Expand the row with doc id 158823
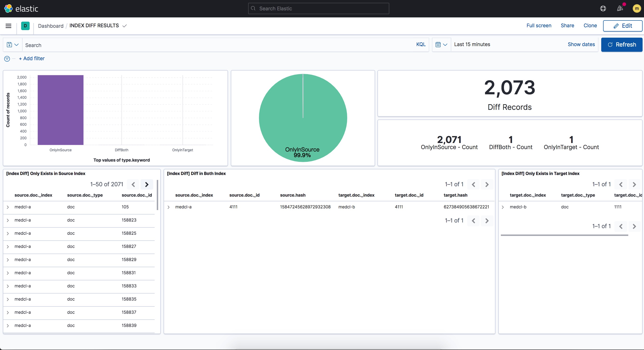 (8, 220)
